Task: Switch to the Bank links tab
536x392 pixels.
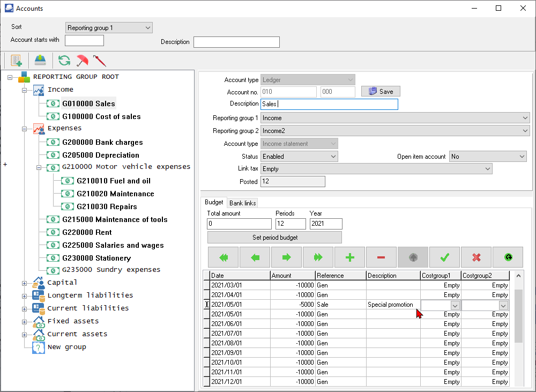Action: point(242,203)
